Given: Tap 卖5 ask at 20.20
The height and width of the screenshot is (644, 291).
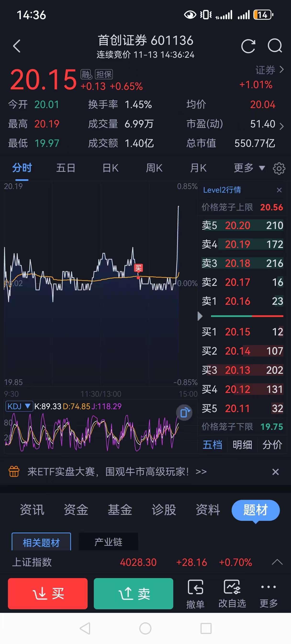Looking at the screenshot, I should tap(242, 225).
